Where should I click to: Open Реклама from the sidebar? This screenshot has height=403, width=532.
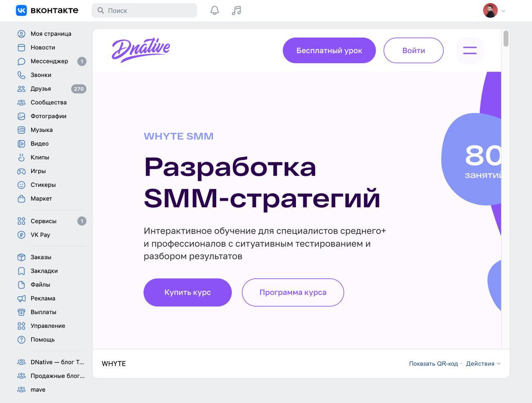[x=43, y=298]
